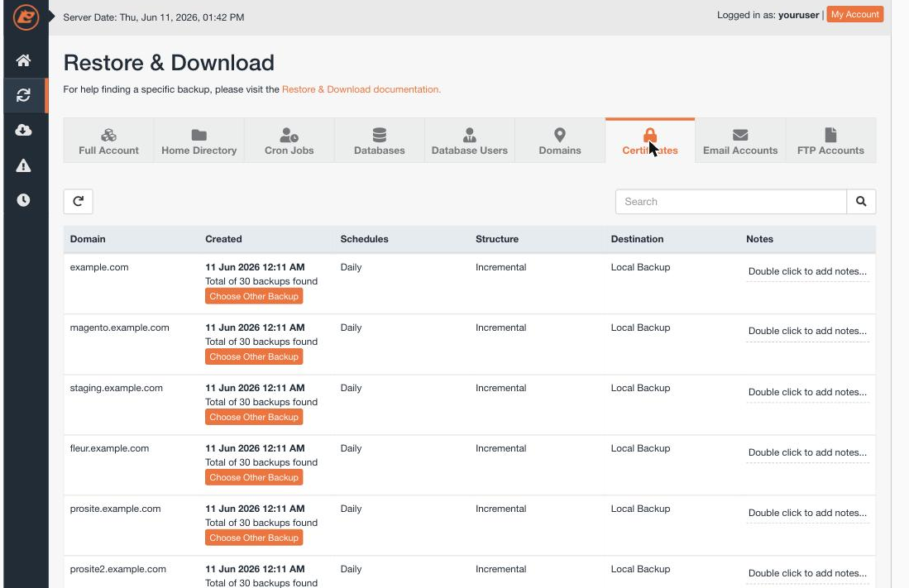Select the fleur.example.com domain cell

109,448
